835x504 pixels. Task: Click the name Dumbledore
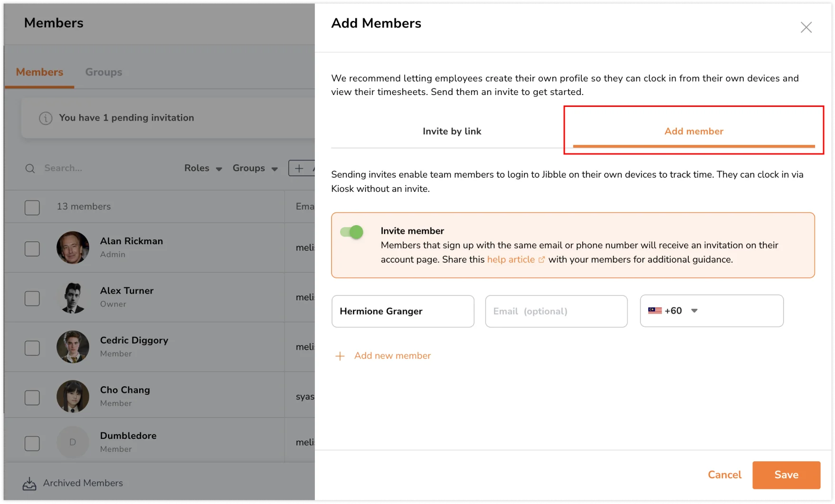coord(128,436)
